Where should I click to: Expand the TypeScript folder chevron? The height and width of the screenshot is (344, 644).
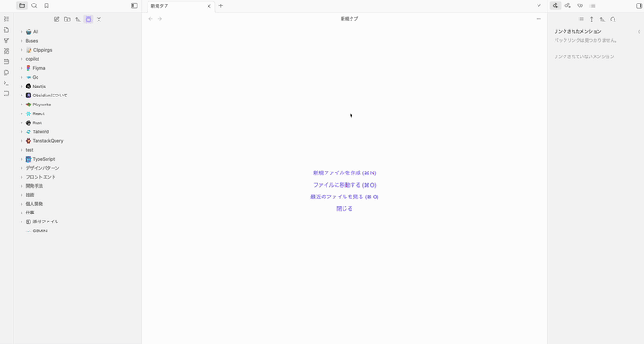click(21, 159)
